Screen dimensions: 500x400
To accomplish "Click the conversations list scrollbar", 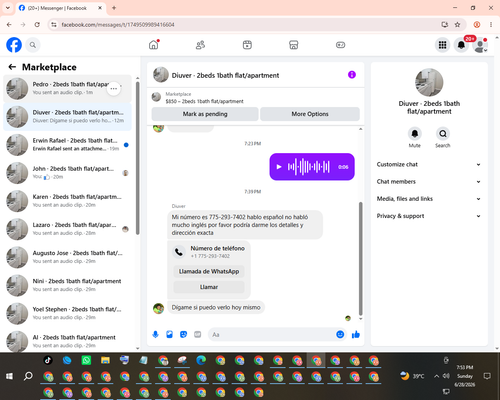I will 137,157.
